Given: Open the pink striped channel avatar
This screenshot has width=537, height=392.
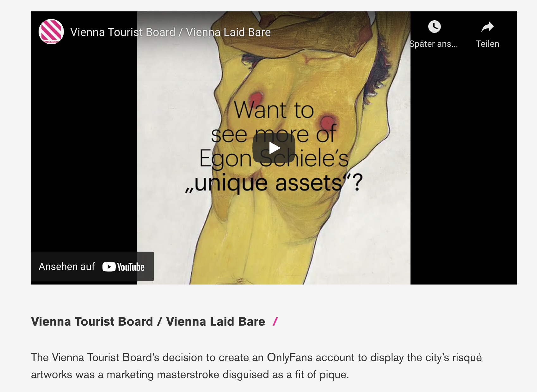Looking at the screenshot, I should 51,32.
